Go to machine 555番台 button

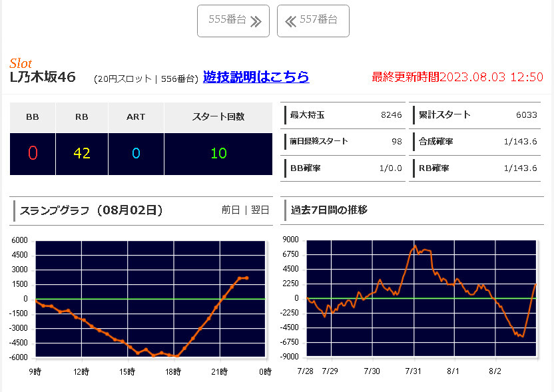click(x=233, y=21)
